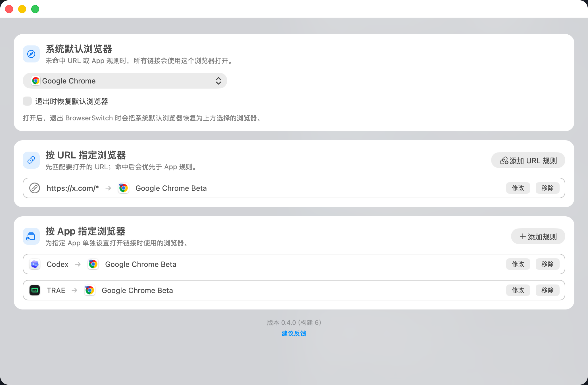Click the 按 URL 指定浏览器 heading
Image resolution: width=588 pixels, height=385 pixels.
coord(86,155)
